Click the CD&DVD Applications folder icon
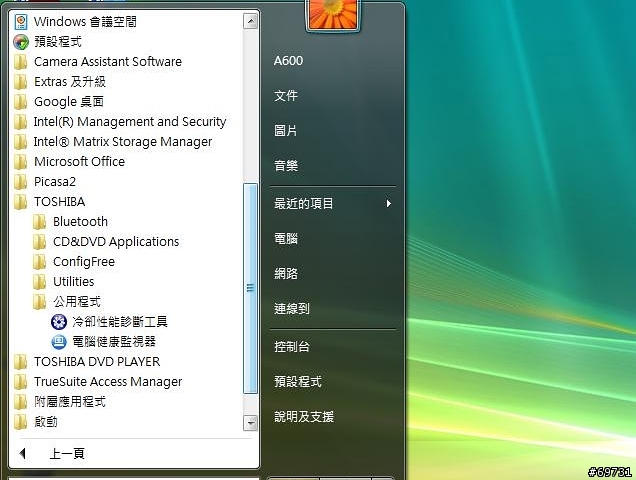The height and width of the screenshot is (480, 636). pyautogui.click(x=39, y=242)
